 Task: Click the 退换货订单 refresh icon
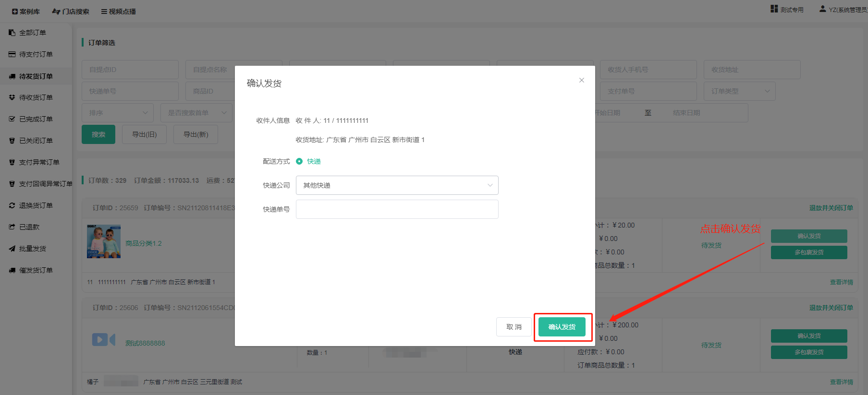point(12,205)
